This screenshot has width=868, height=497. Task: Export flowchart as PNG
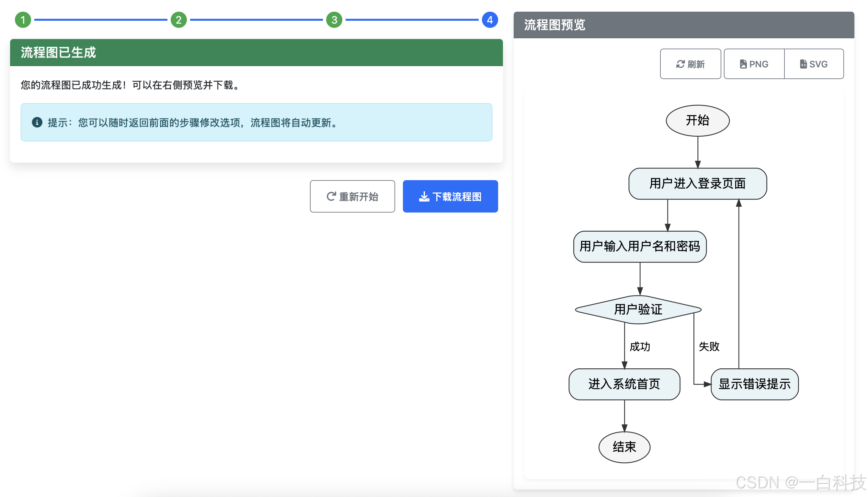point(754,64)
